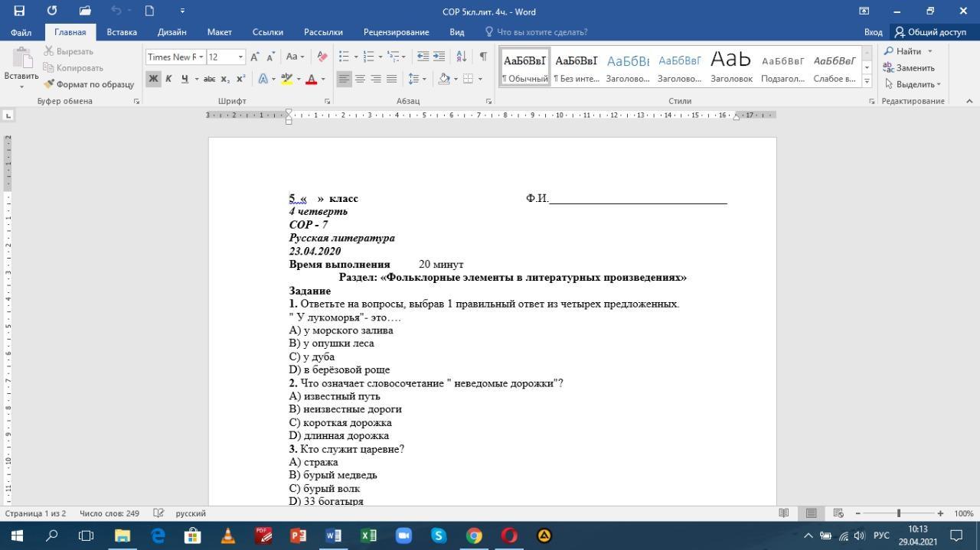This screenshot has height=550, width=980.
Task: Click Заменить to replace text
Action: tap(910, 68)
